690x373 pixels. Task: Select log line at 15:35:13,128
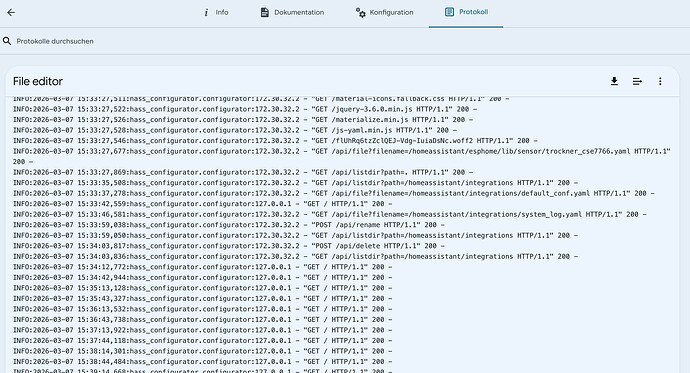[202, 289]
